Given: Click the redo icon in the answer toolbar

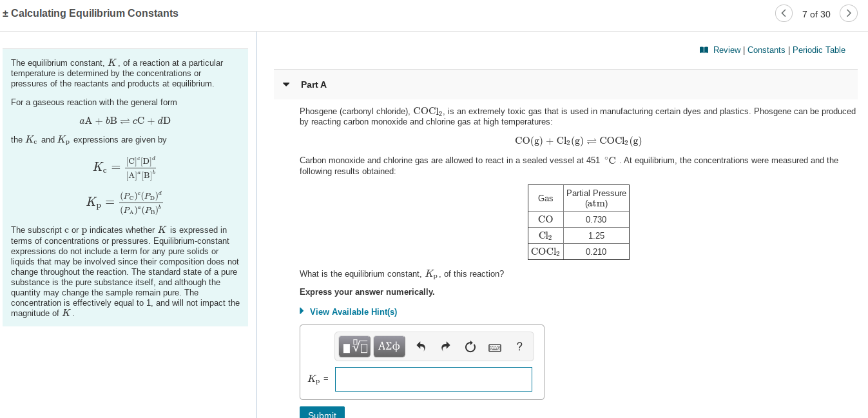Looking at the screenshot, I should (x=445, y=346).
